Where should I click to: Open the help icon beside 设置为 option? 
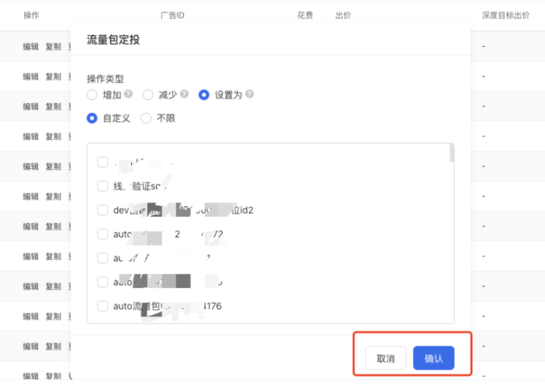click(x=248, y=95)
